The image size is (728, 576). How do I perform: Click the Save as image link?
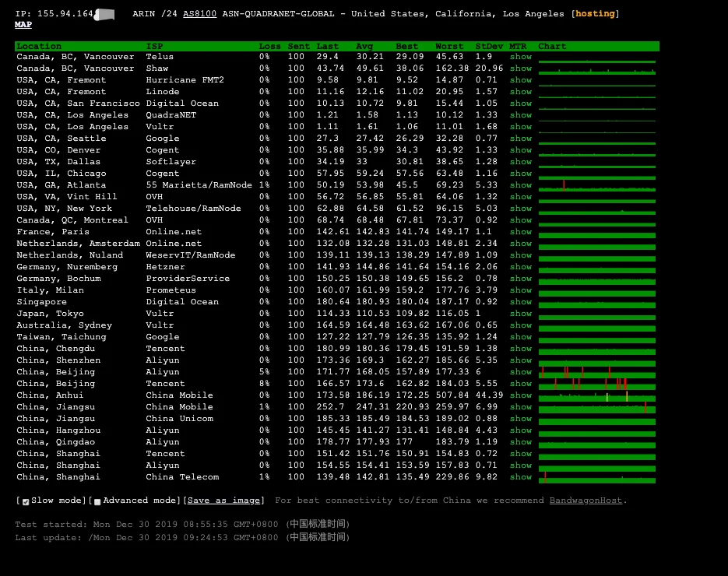[223, 500]
